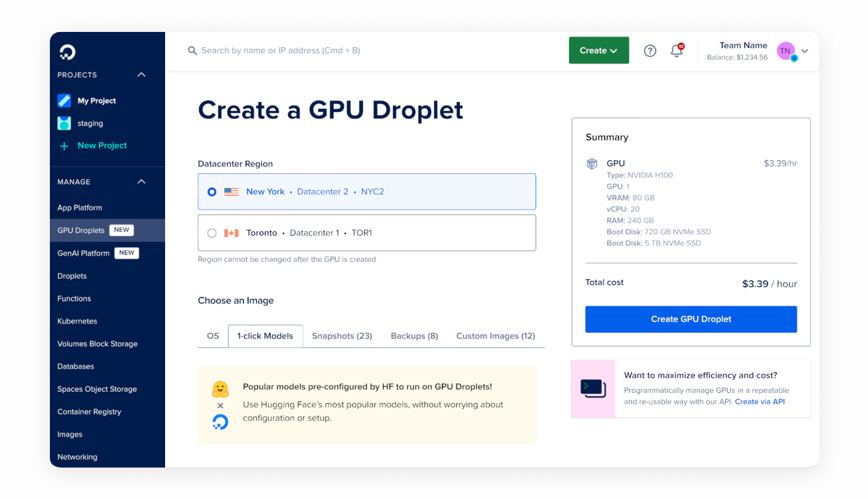868x499 pixels.
Task: Click the NEW badge beside GPU Droplets
Action: pos(122,230)
